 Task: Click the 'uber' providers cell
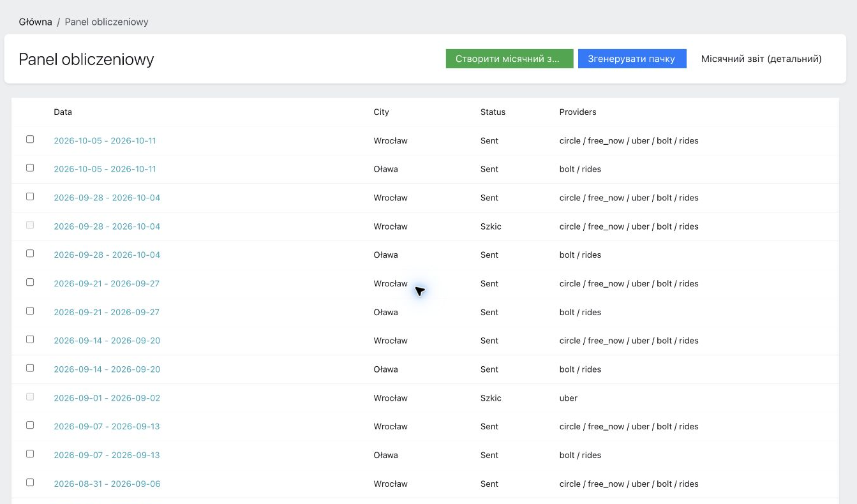[568, 398]
